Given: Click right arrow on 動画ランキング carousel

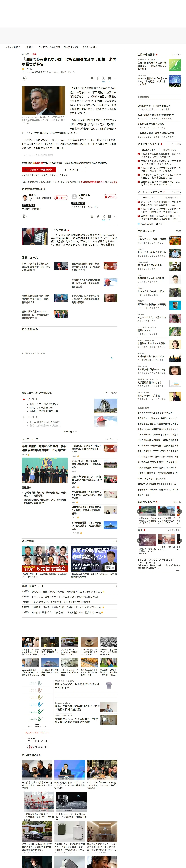Looking at the screenshot, I should 180,512.
